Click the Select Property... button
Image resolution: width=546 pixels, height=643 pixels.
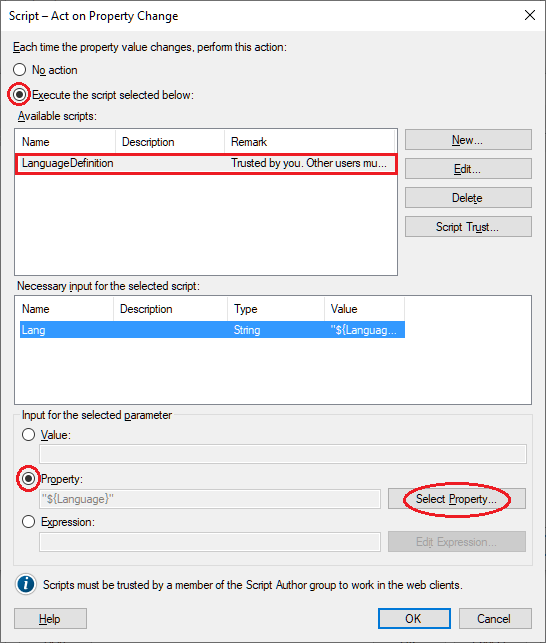pyautogui.click(x=457, y=499)
